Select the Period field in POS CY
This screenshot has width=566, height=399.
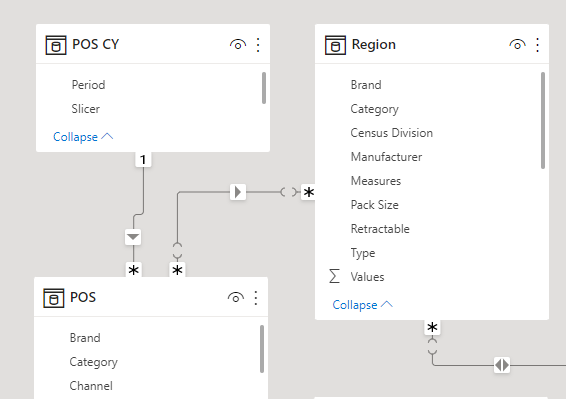coord(88,85)
